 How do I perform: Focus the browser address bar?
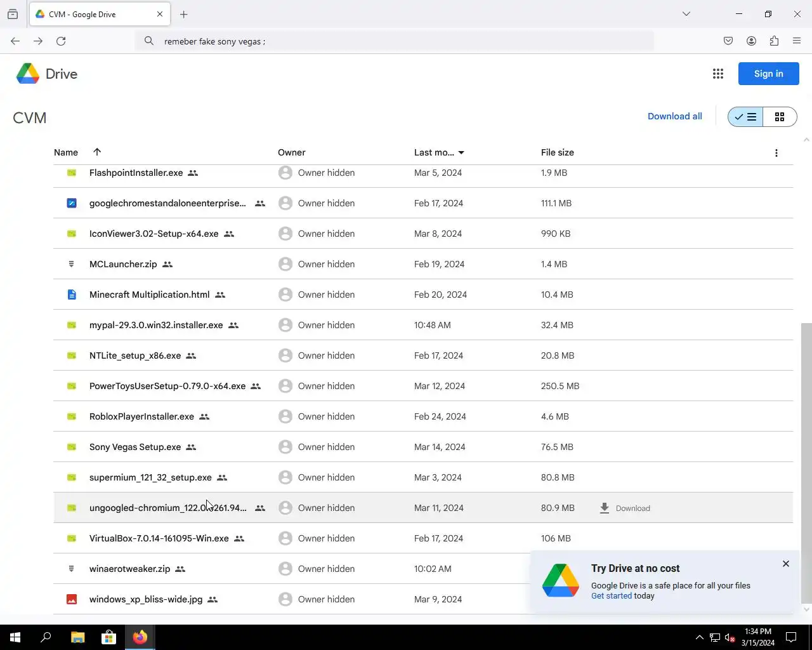point(395,41)
